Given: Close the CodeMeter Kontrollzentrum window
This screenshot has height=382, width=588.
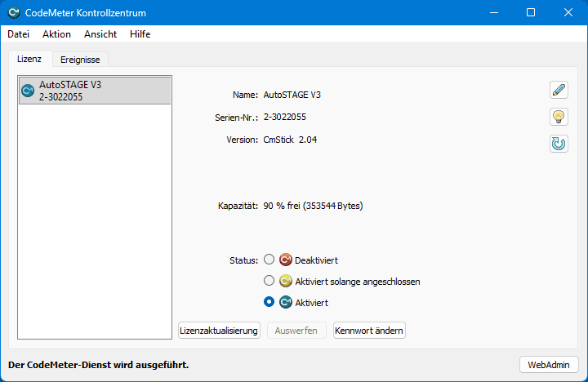Looking at the screenshot, I should 568,12.
